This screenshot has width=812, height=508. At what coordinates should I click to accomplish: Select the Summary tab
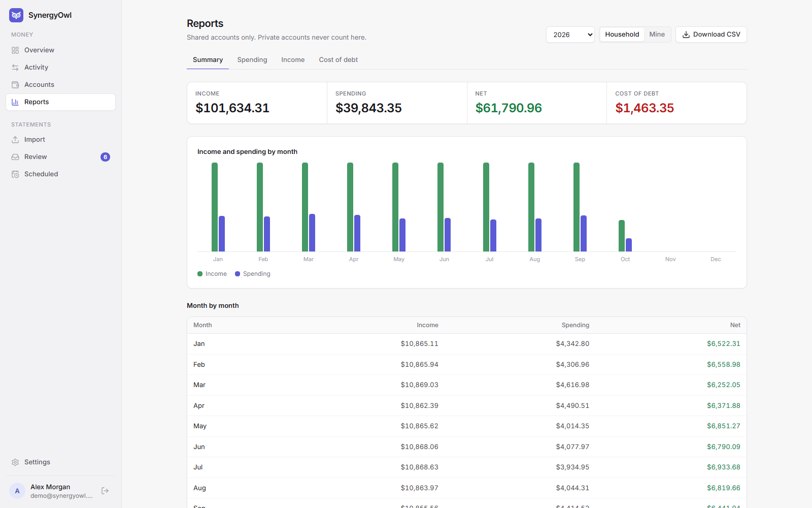point(208,60)
